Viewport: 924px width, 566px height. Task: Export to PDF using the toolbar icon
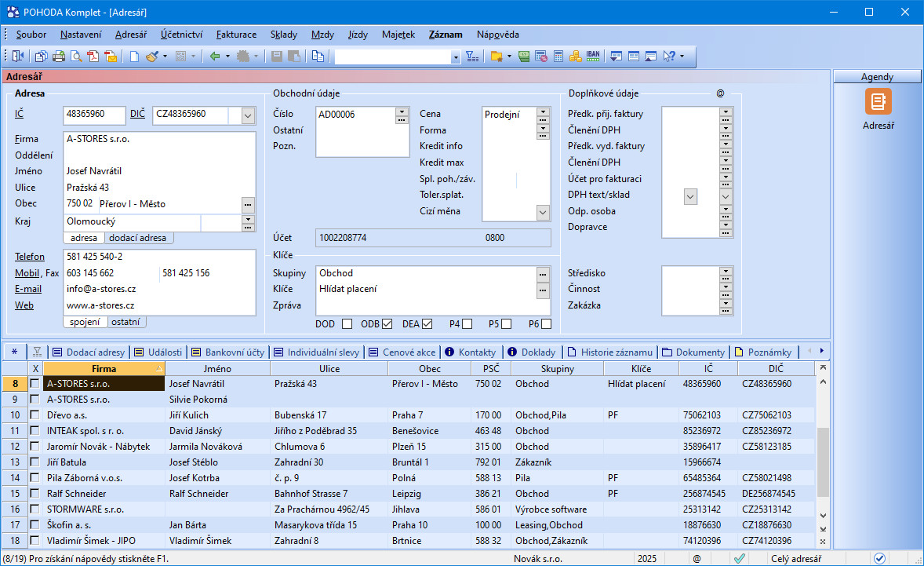pos(93,57)
